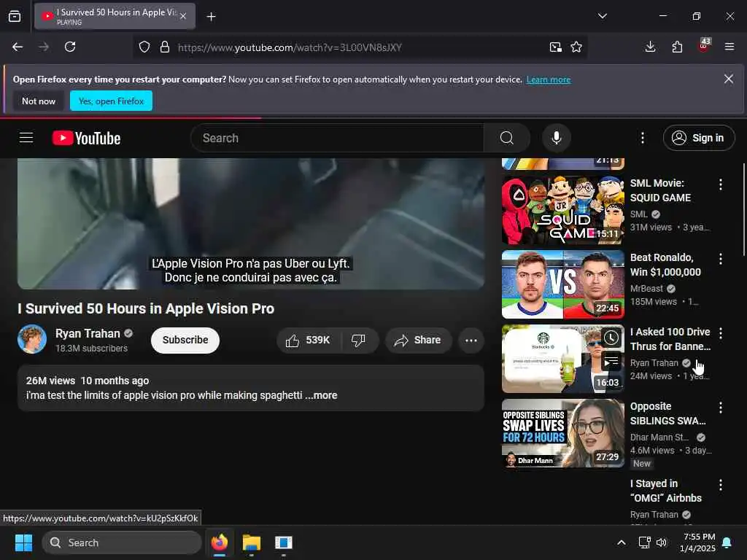Open SML Movie Squid Game thumbnail
The height and width of the screenshot is (560, 747).
pos(563,210)
